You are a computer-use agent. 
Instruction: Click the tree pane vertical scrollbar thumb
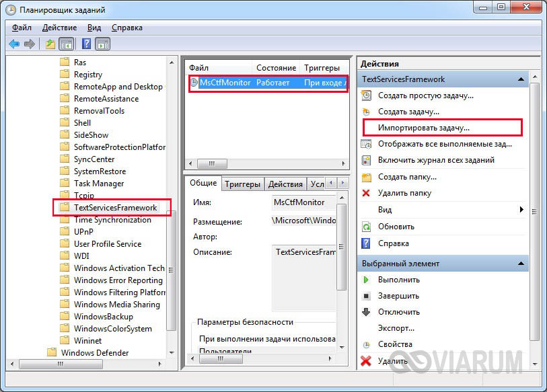pyautogui.click(x=171, y=270)
